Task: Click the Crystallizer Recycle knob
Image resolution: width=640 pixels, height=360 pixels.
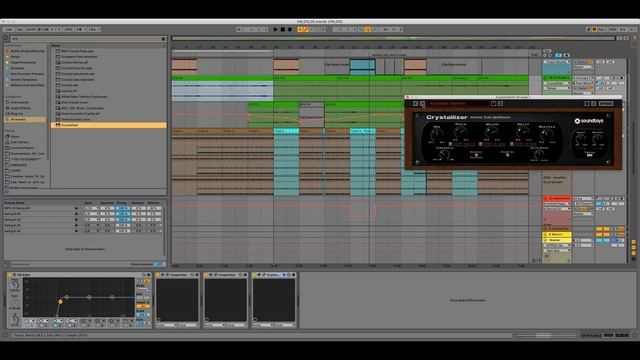Action: (547, 134)
